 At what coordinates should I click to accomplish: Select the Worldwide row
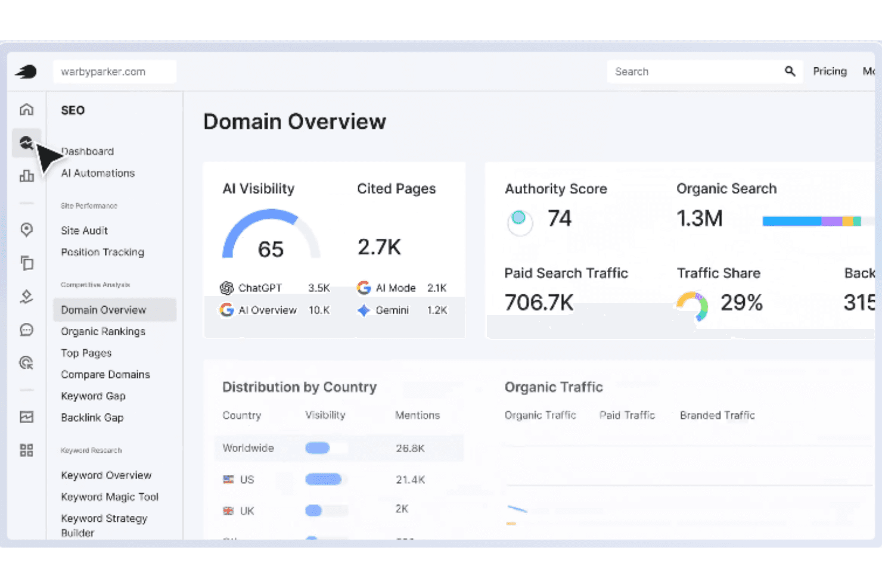click(338, 448)
